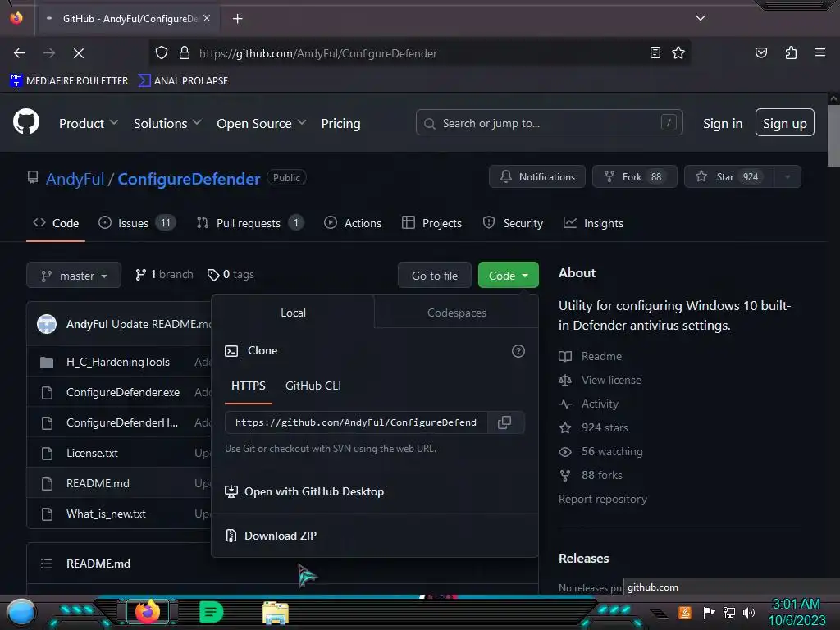Select the Local tab in clone panel
Image resolution: width=840 pixels, height=630 pixels.
(293, 313)
